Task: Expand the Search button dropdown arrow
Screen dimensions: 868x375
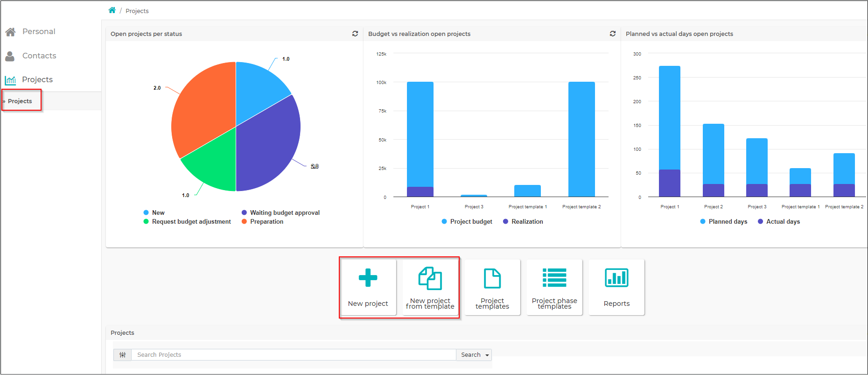Action: tap(487, 355)
